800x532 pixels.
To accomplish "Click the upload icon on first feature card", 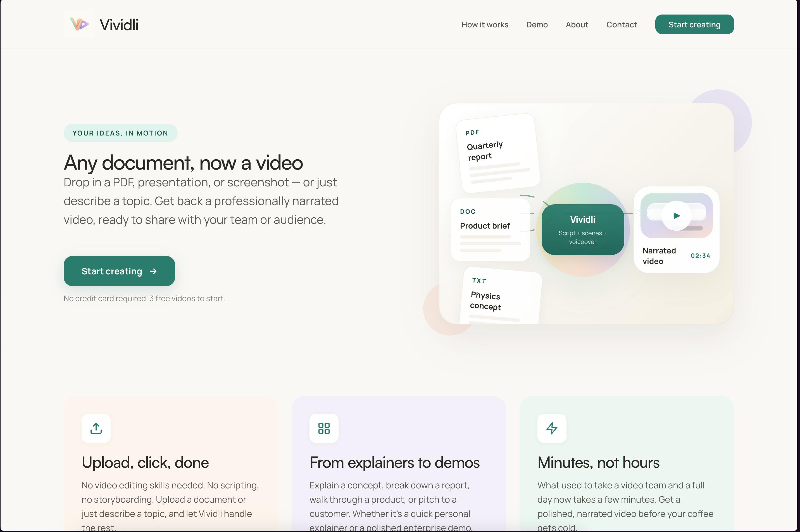I will coord(96,428).
